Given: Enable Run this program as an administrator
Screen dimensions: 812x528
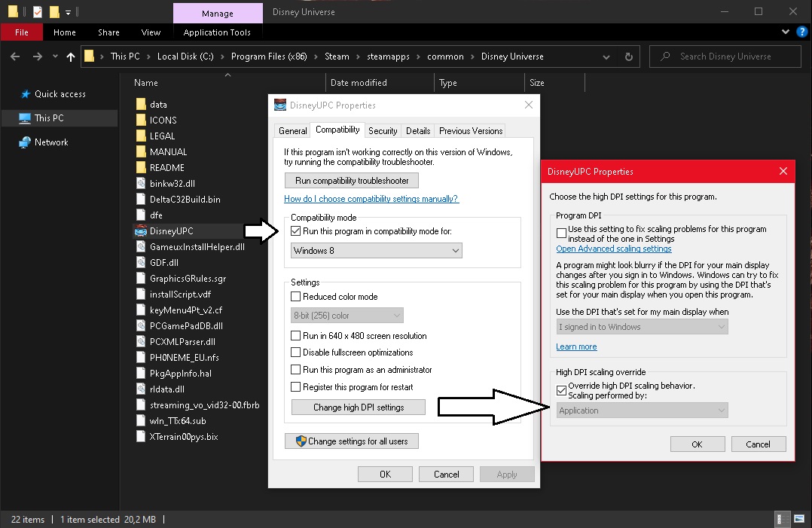Looking at the screenshot, I should tap(296, 370).
